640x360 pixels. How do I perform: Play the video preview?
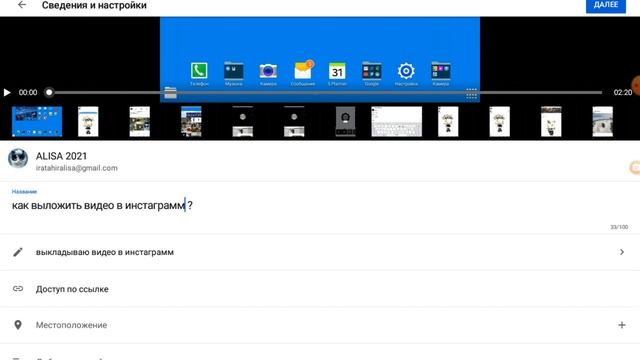(x=7, y=92)
